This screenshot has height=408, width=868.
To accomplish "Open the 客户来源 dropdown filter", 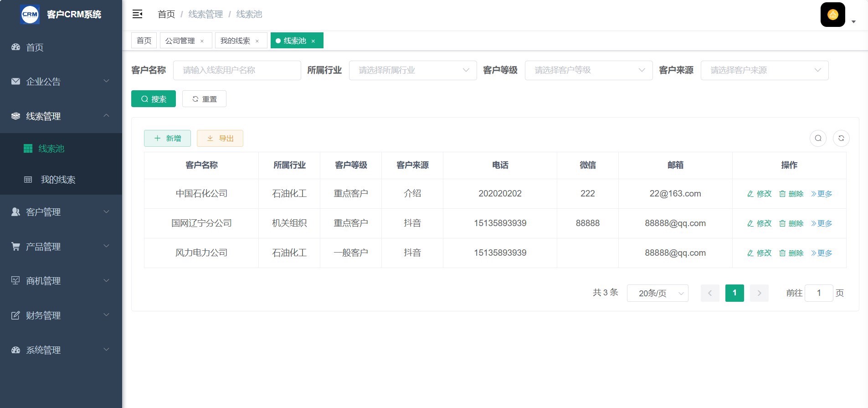I will pyautogui.click(x=764, y=70).
